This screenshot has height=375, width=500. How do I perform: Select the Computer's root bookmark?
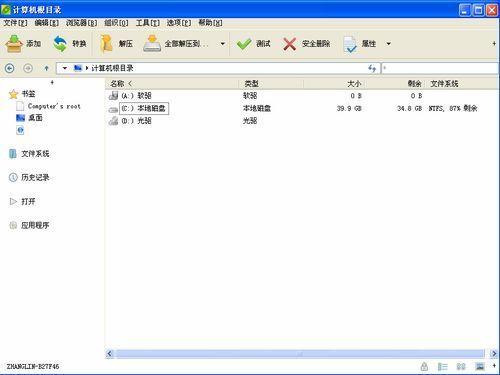click(54, 106)
